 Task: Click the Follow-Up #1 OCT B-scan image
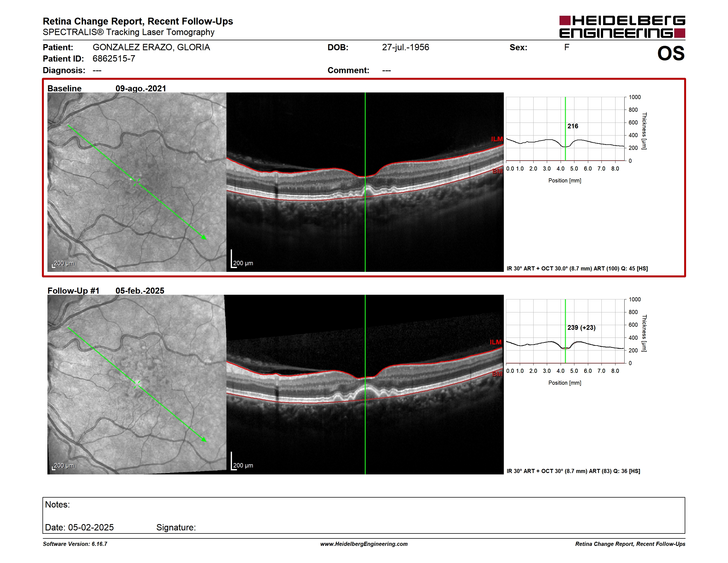[365, 384]
